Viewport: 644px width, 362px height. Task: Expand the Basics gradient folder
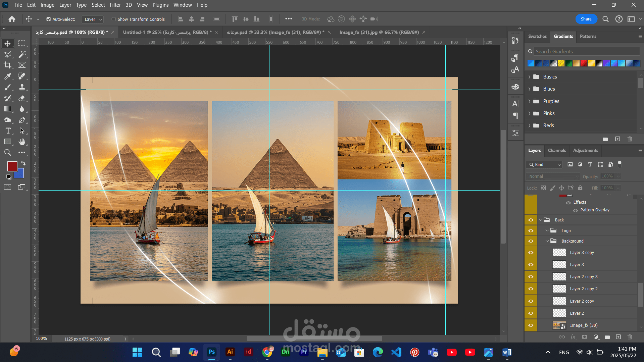click(530, 77)
